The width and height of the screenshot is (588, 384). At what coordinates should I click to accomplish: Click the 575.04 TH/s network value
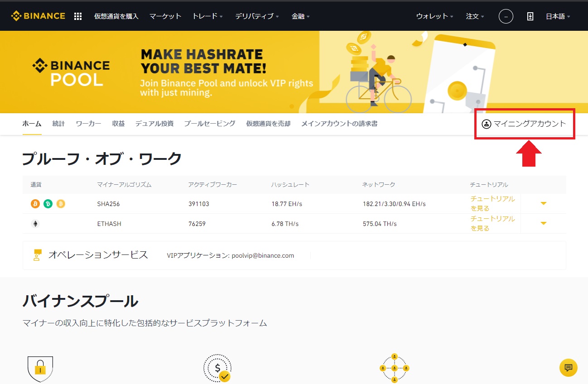380,224
